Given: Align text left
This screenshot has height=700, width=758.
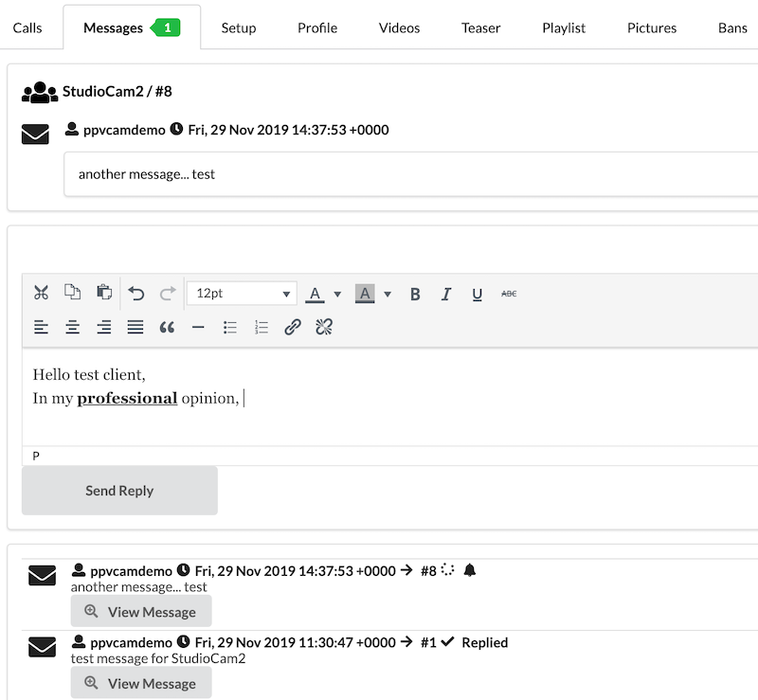Looking at the screenshot, I should (x=41, y=328).
